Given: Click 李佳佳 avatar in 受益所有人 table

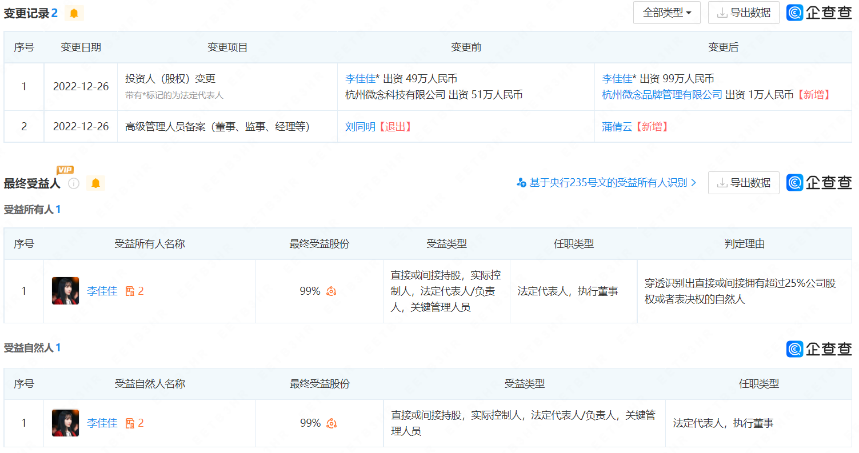Looking at the screenshot, I should pyautogui.click(x=65, y=291).
